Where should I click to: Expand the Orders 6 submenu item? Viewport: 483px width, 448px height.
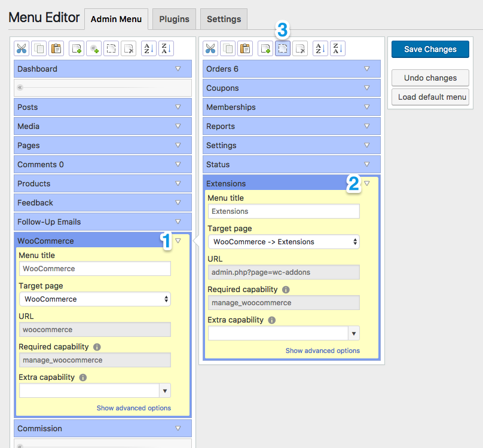(367, 69)
